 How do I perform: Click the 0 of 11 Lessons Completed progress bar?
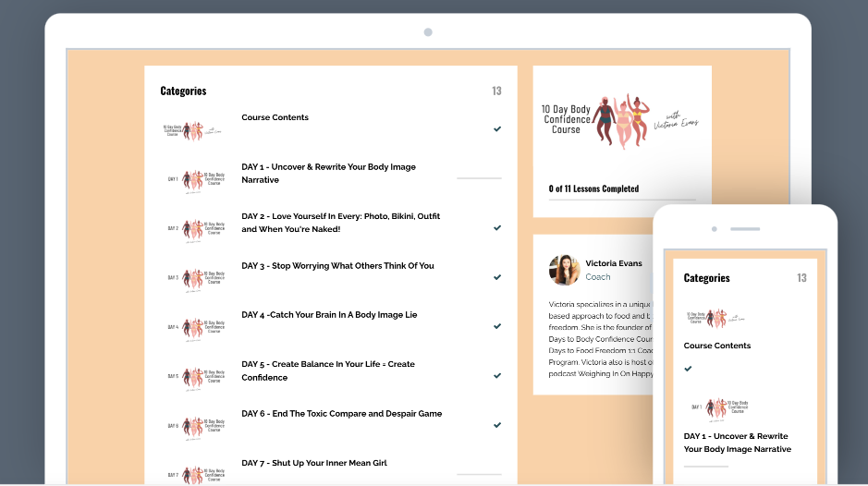(x=622, y=200)
